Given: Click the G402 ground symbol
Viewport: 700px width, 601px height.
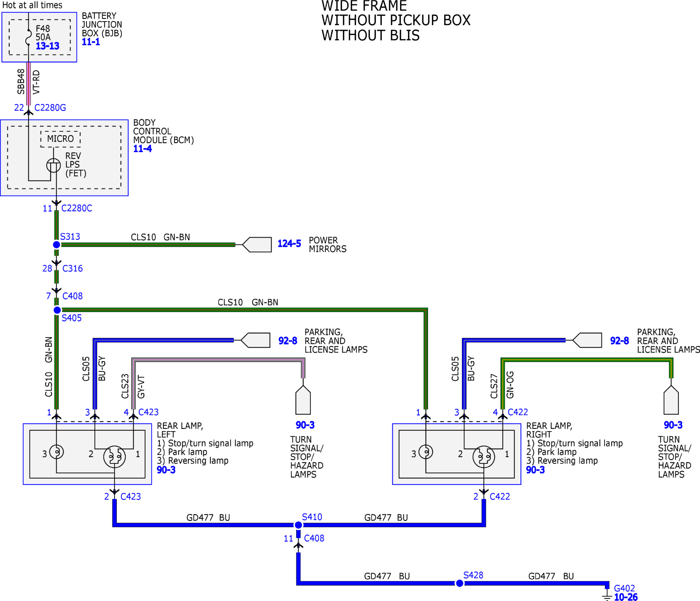Looking at the screenshot, I should tap(607, 596).
